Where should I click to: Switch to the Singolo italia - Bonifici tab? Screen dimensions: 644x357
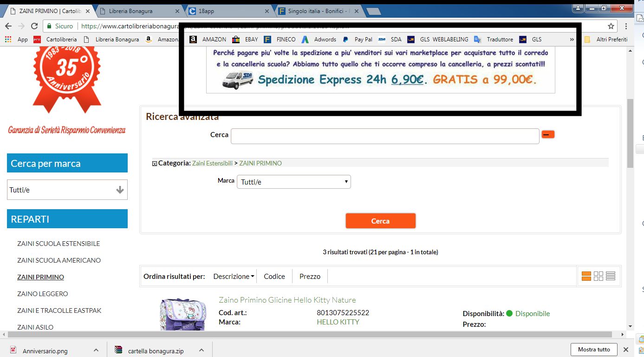[x=318, y=11]
